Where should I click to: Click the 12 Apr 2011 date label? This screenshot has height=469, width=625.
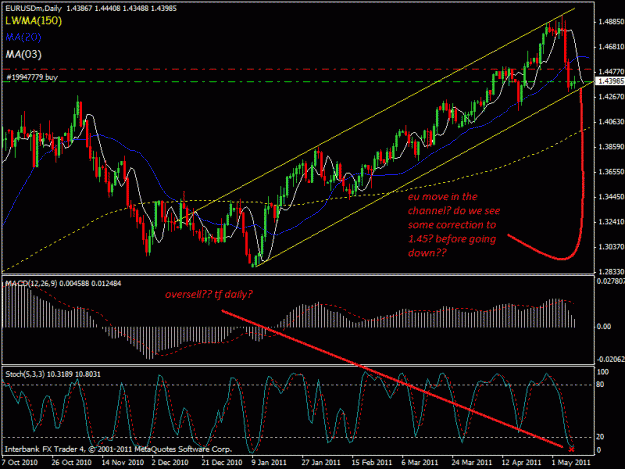(x=521, y=463)
